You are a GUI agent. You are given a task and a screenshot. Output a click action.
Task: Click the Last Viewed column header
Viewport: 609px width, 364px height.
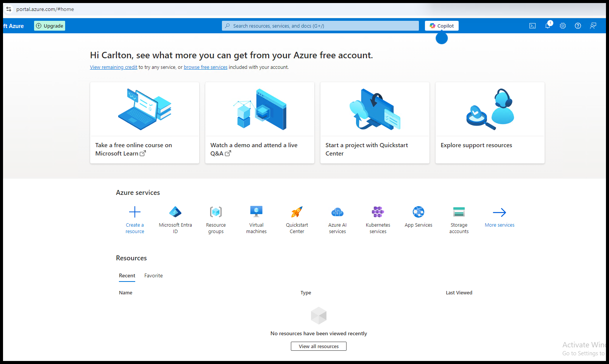click(459, 293)
